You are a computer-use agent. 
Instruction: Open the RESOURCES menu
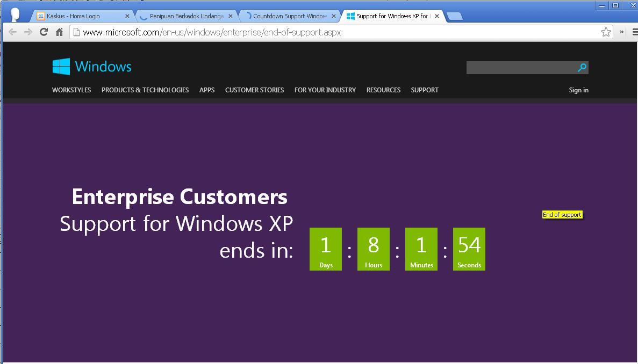click(384, 90)
